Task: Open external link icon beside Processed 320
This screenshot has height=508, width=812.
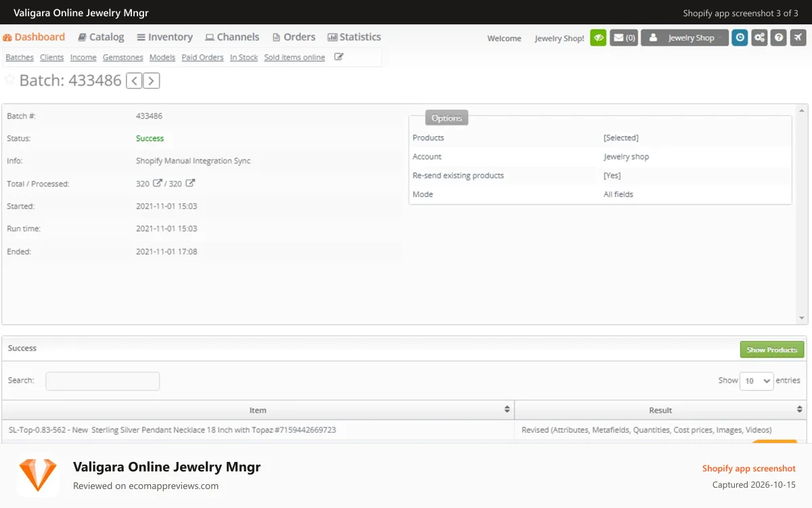Action: point(190,183)
